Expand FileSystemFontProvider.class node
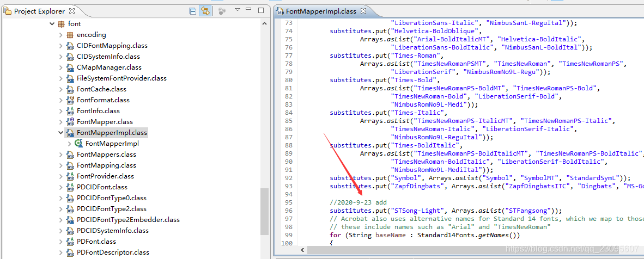 [60, 78]
